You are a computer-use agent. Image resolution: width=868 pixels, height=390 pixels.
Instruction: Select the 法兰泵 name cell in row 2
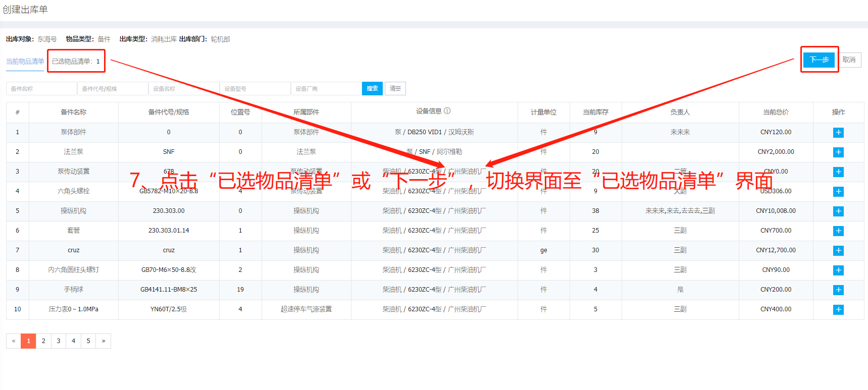point(74,152)
